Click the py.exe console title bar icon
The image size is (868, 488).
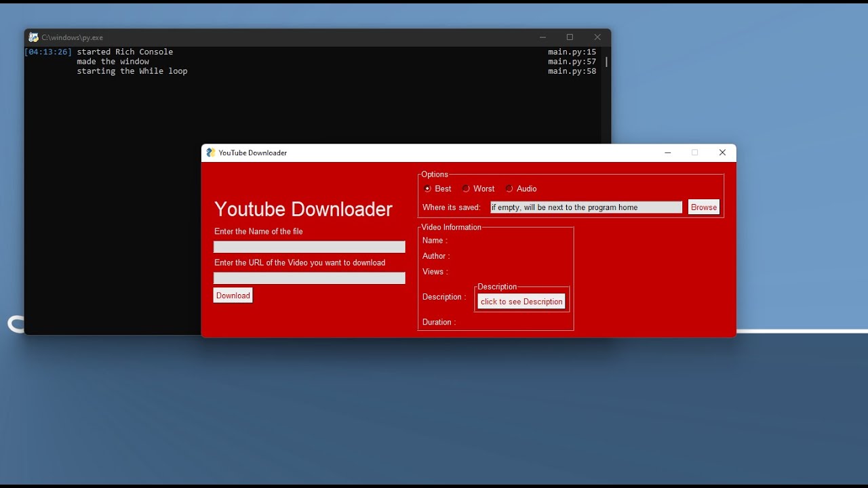click(x=34, y=37)
